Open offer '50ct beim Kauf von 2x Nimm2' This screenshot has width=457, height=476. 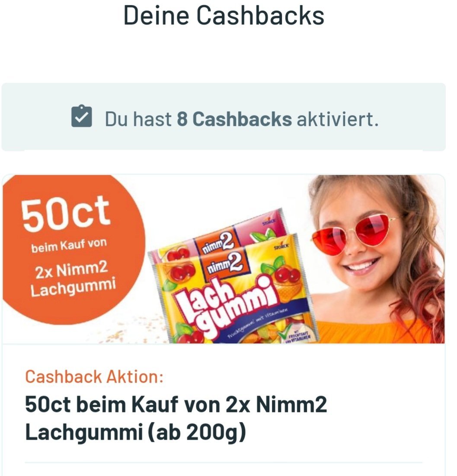176,405
